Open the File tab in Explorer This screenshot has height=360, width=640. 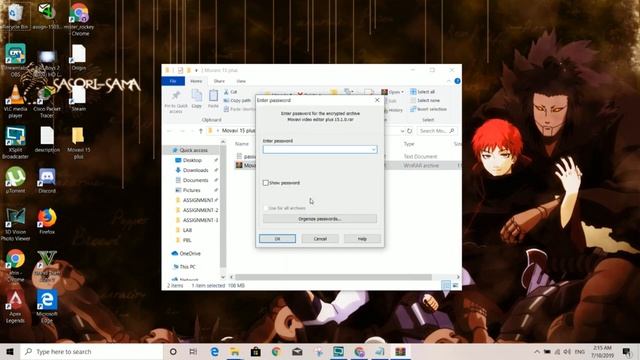tap(173, 81)
